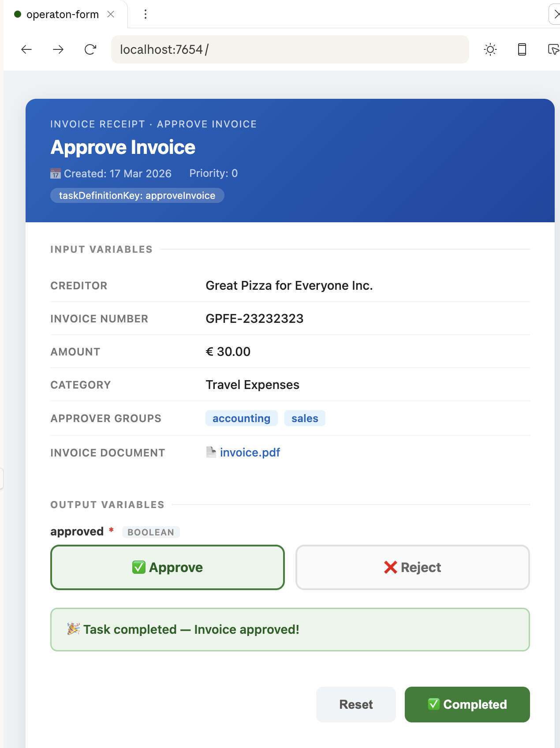Click the calendar icon beside Created date
Viewport: 560px width, 748px height.
[x=55, y=174]
